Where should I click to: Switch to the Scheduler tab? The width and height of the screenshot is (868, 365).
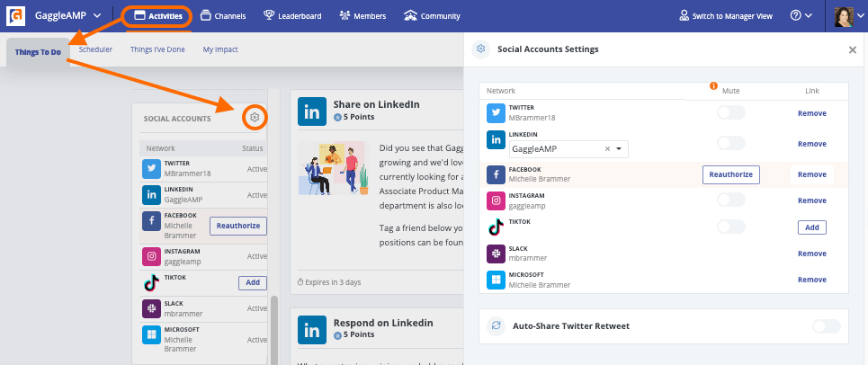[x=95, y=49]
